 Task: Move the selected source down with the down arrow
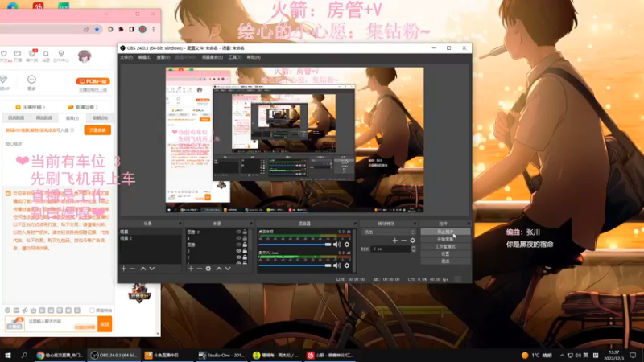point(228,269)
